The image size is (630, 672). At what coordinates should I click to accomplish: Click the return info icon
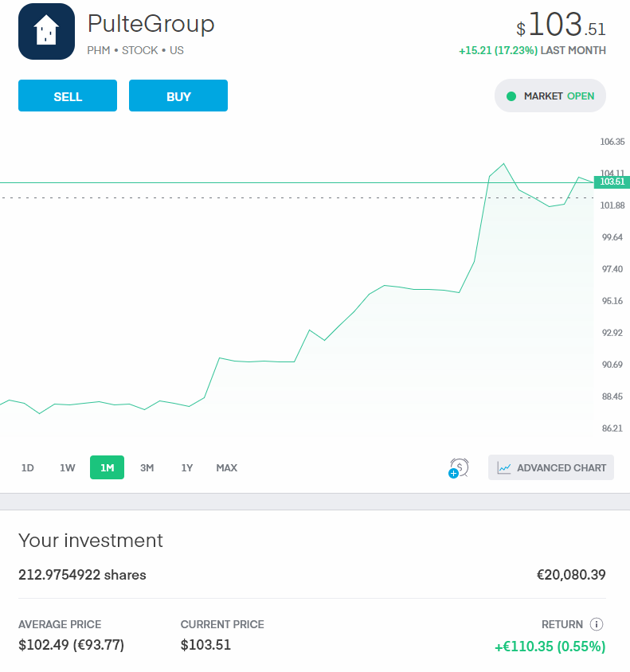pyautogui.click(x=596, y=624)
